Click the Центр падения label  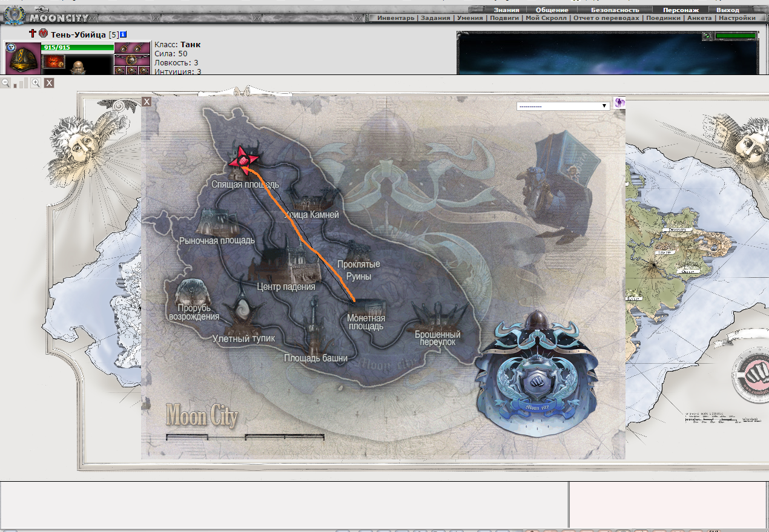286,287
